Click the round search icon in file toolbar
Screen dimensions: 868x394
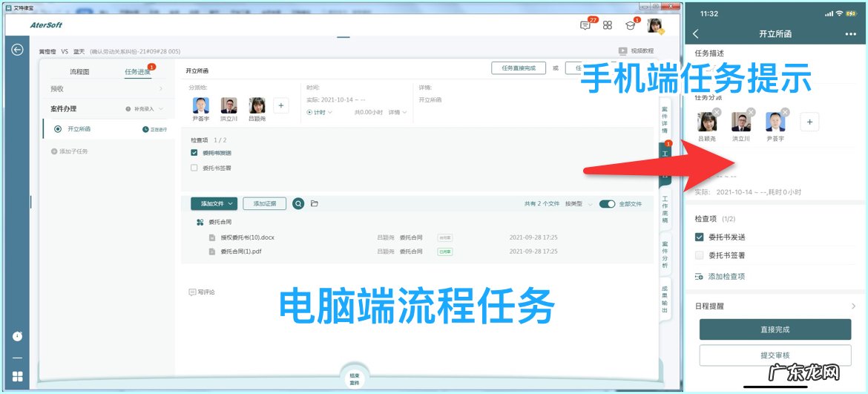298,203
